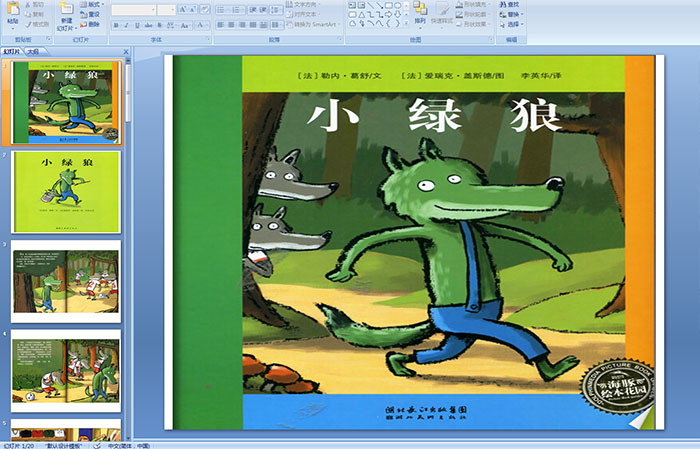Screen dimensions: 700x449
Task: Click the Reset slide button
Action: click(x=90, y=14)
